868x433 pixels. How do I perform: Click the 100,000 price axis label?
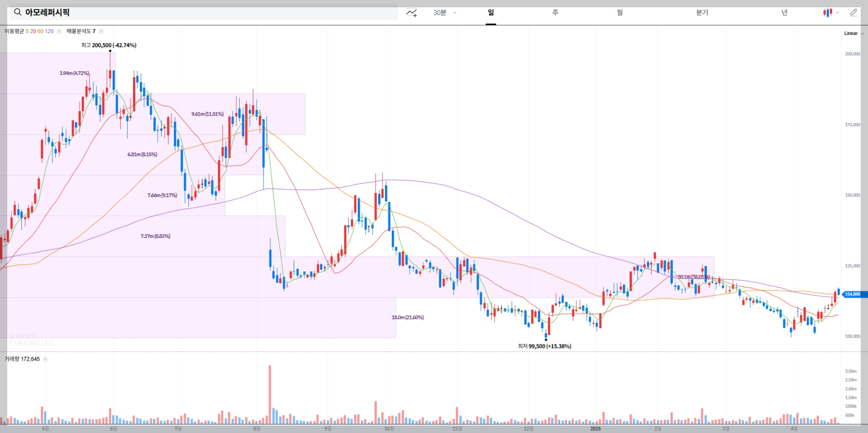(852, 336)
